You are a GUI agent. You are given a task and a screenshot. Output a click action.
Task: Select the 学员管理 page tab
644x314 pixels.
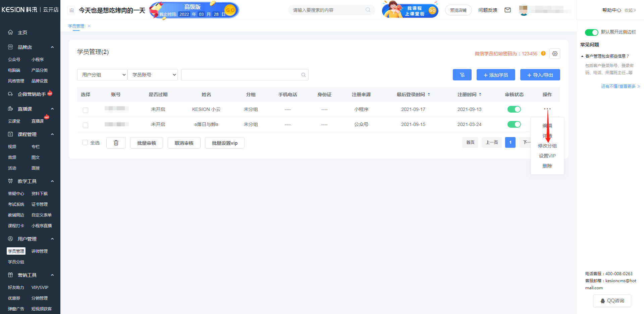pos(76,26)
